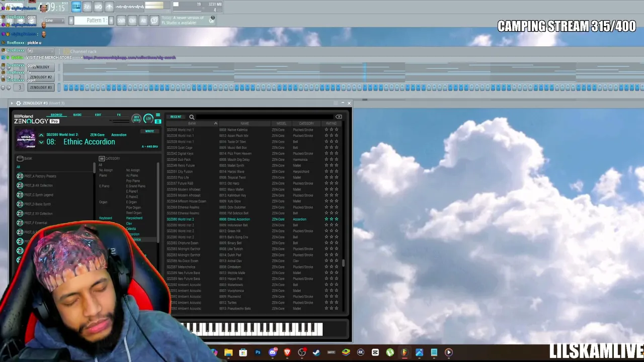The image size is (644, 362).
Task: Toggle the REV SEND knob button
Action: [136, 119]
